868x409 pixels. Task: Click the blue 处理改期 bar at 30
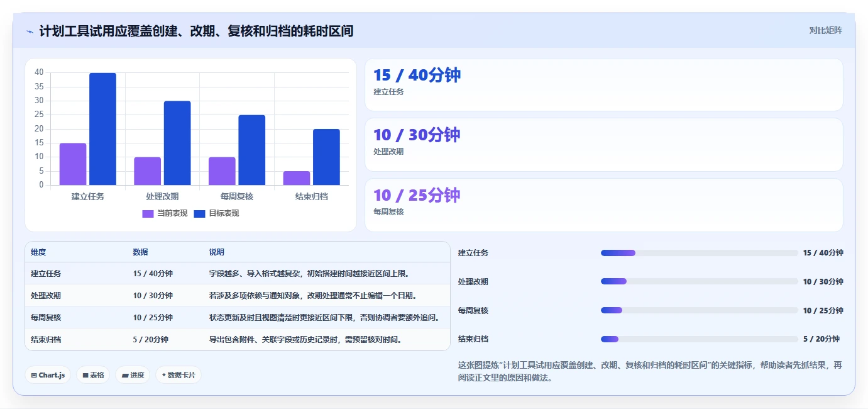click(x=177, y=143)
